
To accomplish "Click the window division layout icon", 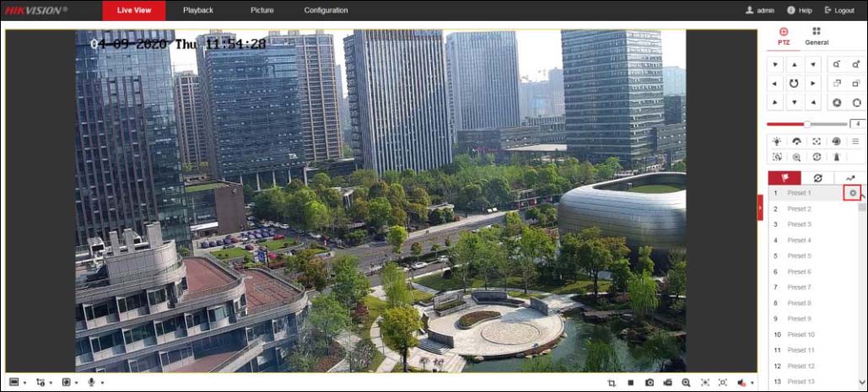I will [13, 382].
